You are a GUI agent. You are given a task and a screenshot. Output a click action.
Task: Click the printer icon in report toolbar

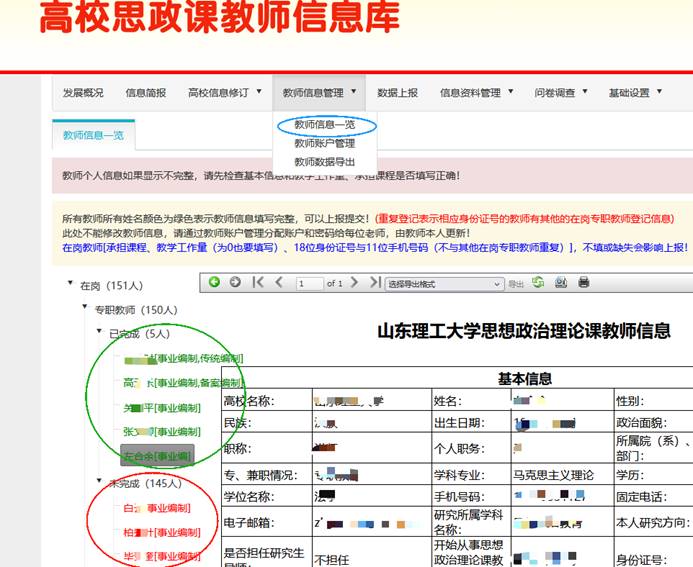coord(584,283)
